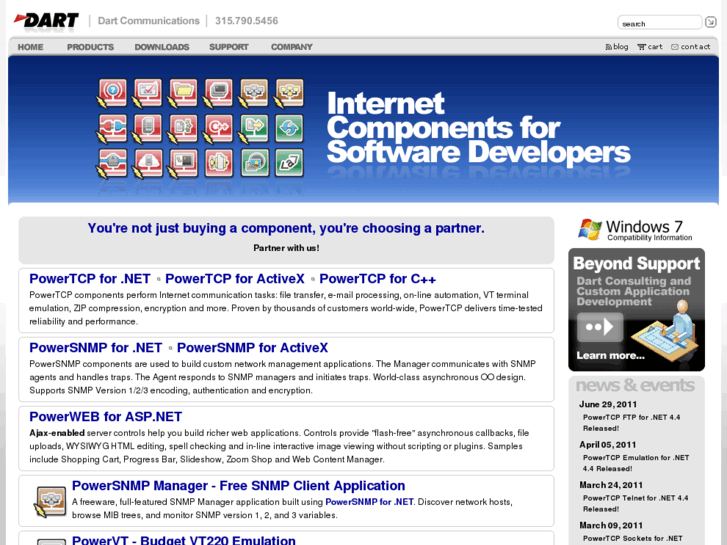The width and height of the screenshot is (727, 545).
Task: Click the green document-with-arrow upload icon
Action: pyautogui.click(x=253, y=128)
